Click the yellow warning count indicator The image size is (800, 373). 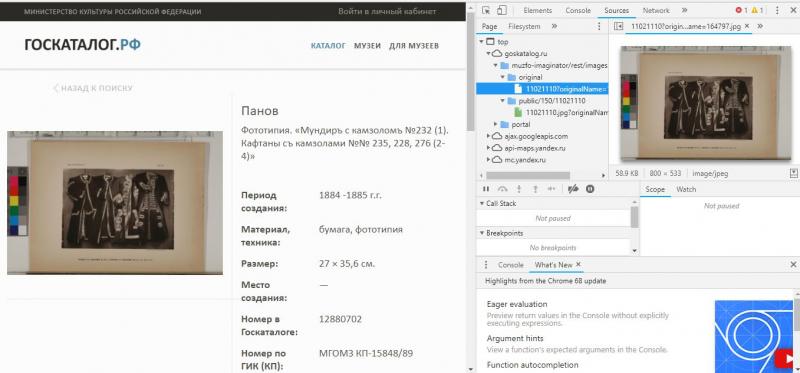[757, 10]
